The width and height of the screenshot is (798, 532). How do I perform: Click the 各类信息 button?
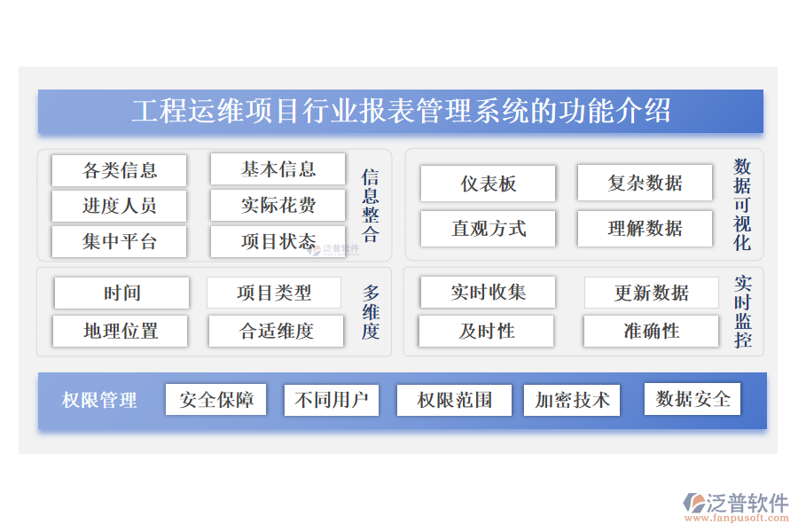click(120, 170)
